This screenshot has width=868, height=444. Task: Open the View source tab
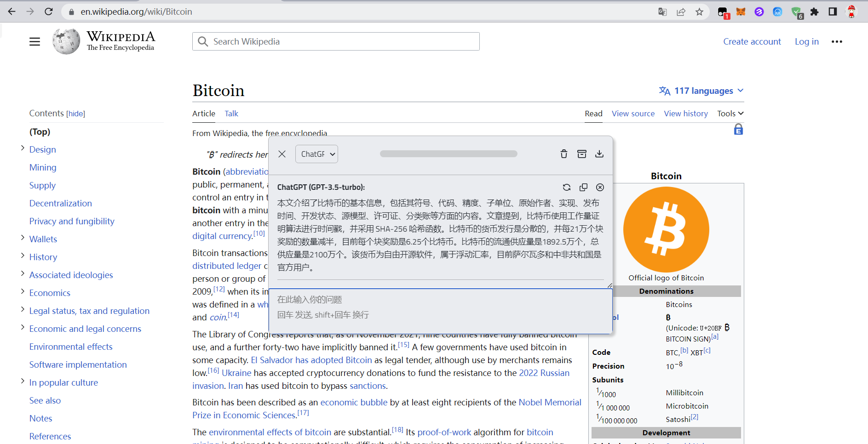point(633,114)
